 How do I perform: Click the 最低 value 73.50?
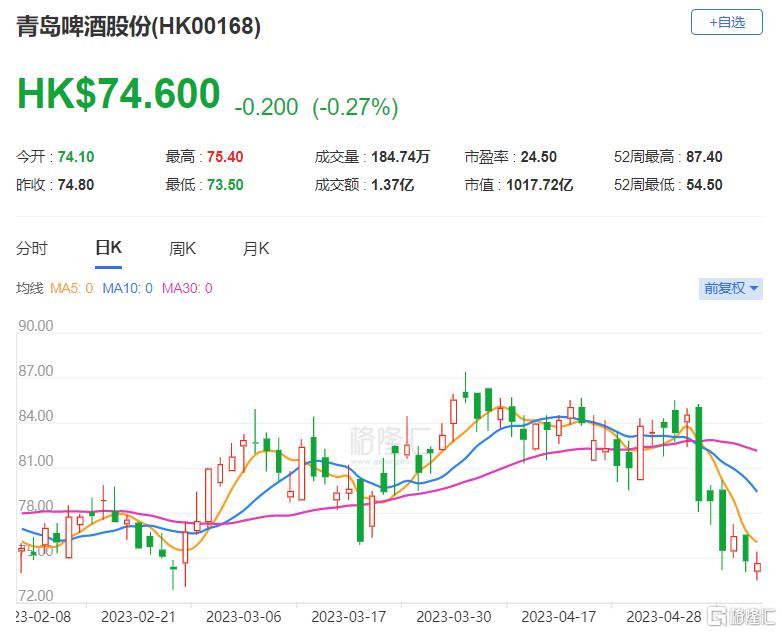(x=225, y=185)
